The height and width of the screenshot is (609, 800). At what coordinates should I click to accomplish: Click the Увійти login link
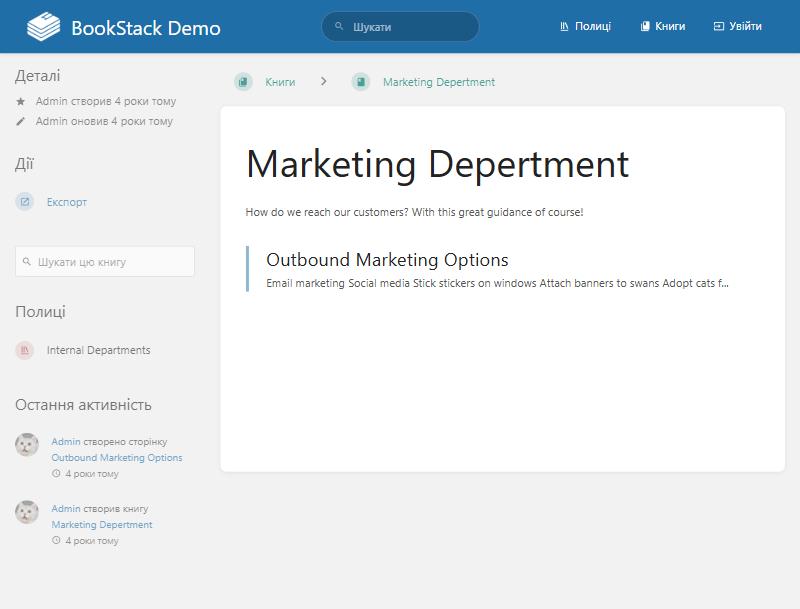click(737, 27)
